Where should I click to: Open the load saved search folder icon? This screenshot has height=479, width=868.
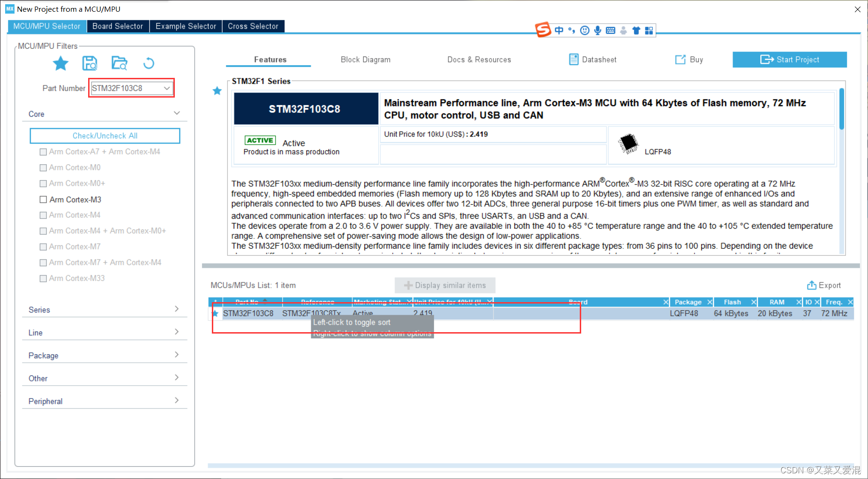[x=120, y=63]
